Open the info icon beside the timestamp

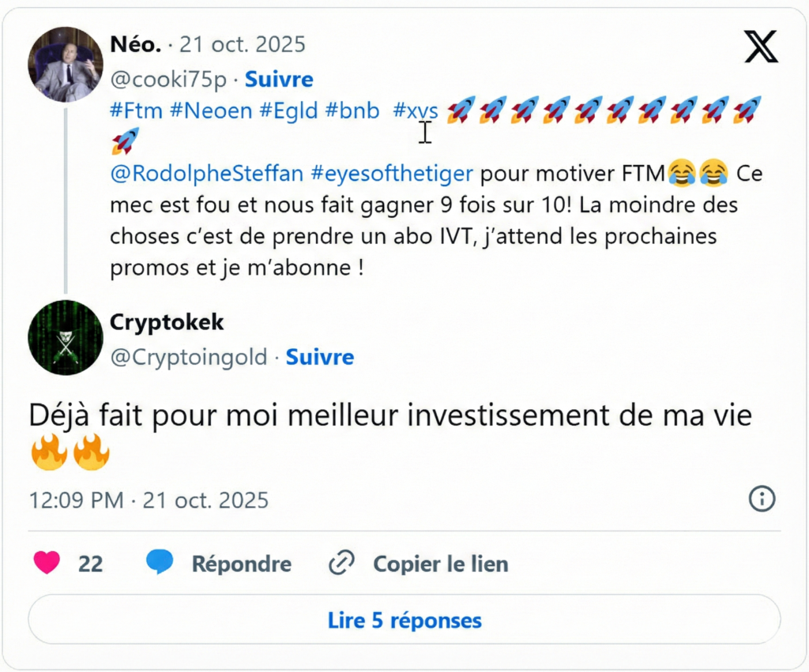tap(761, 500)
